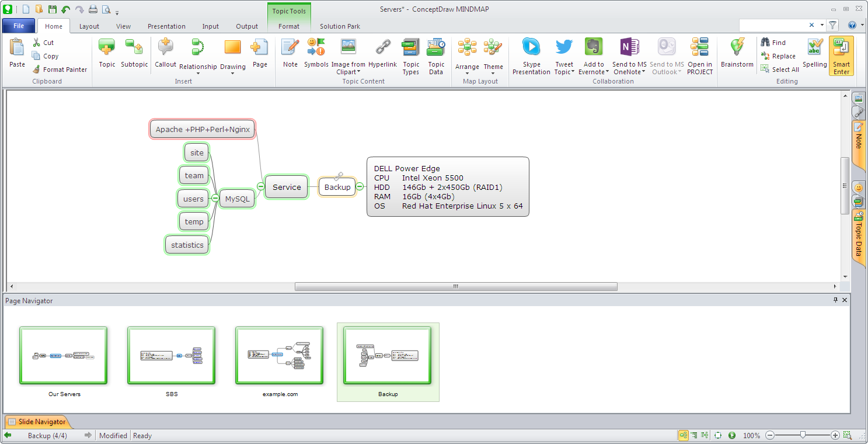Screen dimensions: 868x444
Task: Click the zoom-to-selection icon in status bar
Action: pyautogui.click(x=848, y=435)
